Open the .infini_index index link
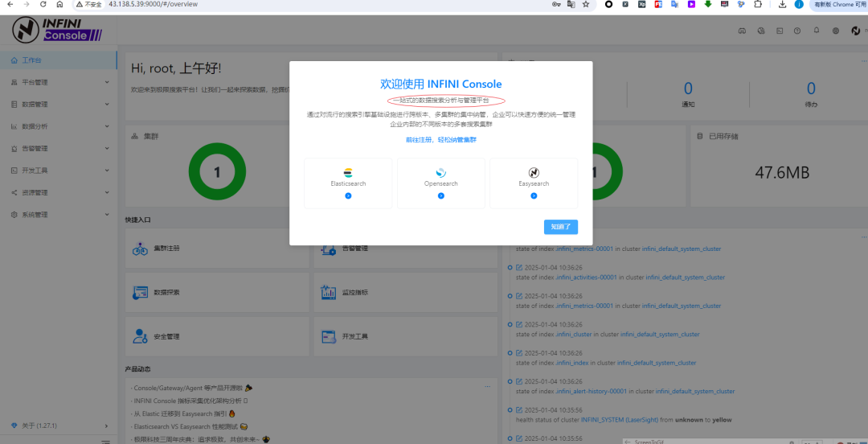Screen dimensions: 868x444 pyautogui.click(x=572, y=363)
